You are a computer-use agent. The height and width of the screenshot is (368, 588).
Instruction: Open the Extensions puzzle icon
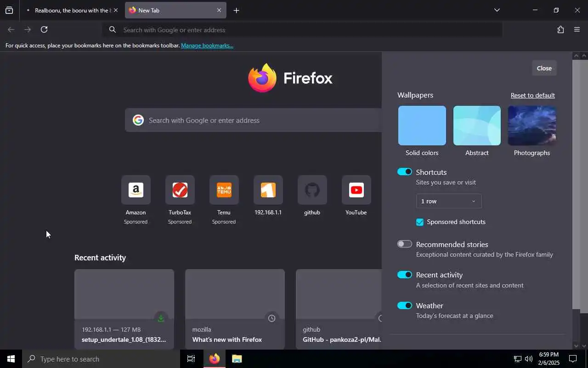point(560,29)
